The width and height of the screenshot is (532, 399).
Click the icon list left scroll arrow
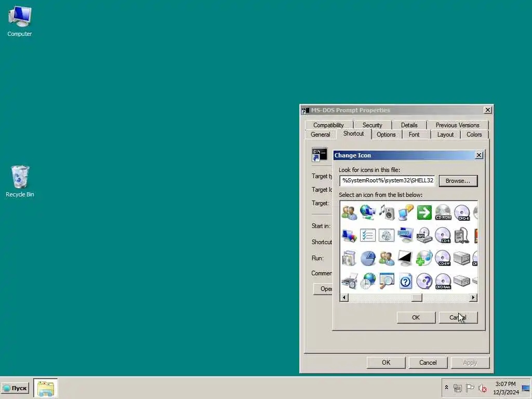coord(344,298)
